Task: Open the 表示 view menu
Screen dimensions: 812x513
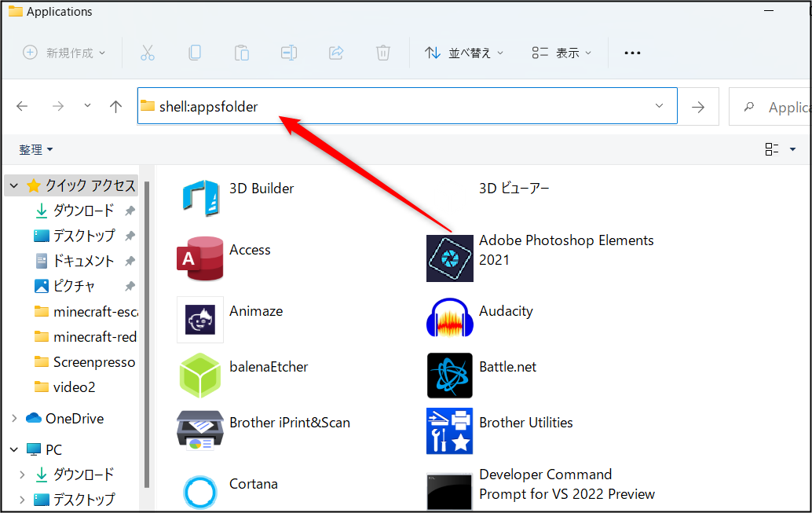Action: (x=561, y=53)
